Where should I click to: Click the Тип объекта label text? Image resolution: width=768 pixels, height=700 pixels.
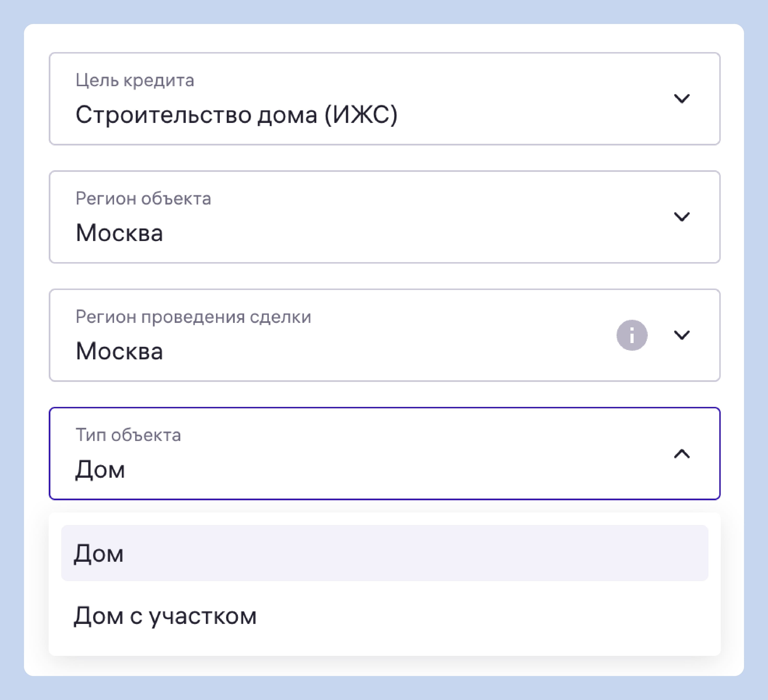(x=128, y=435)
